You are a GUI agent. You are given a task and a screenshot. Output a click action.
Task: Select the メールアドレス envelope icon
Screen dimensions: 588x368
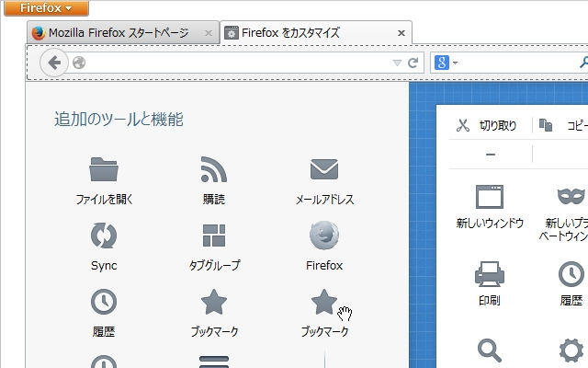[324, 169]
